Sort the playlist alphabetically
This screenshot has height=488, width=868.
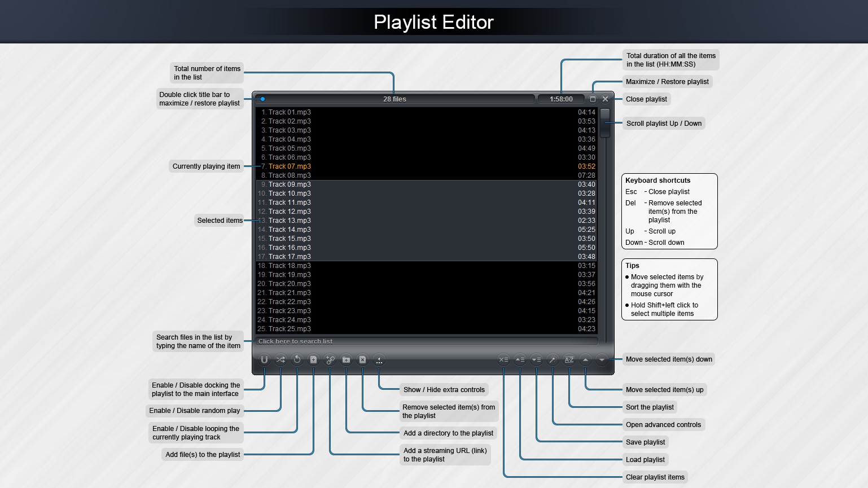(569, 359)
